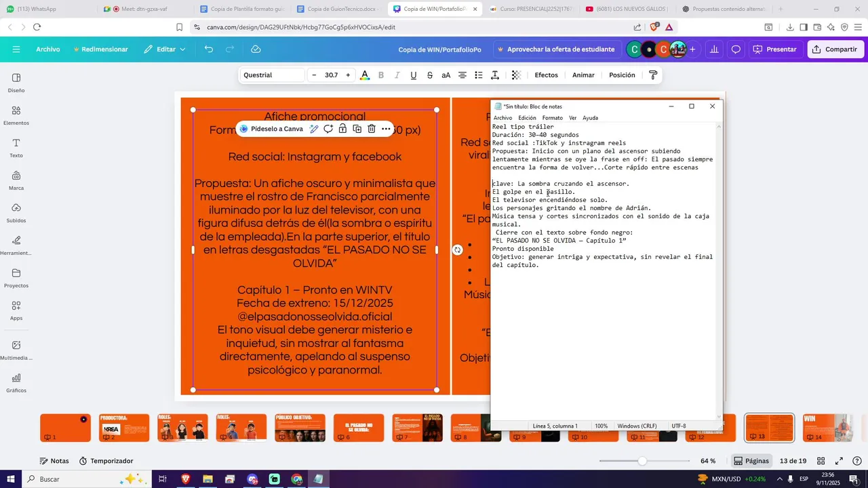The width and height of the screenshot is (868, 488).
Task: Open text color picker
Action: (x=365, y=75)
